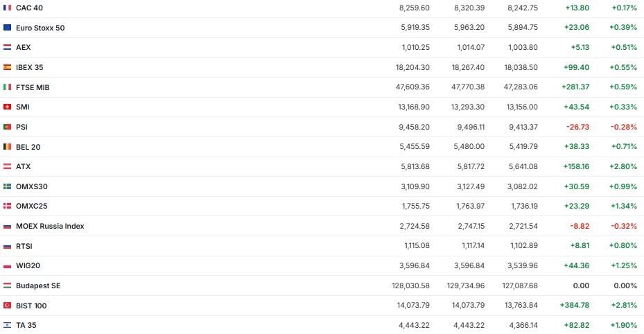644x334 pixels.
Task: Click the PSI change value -26.73
Action: pos(577,127)
